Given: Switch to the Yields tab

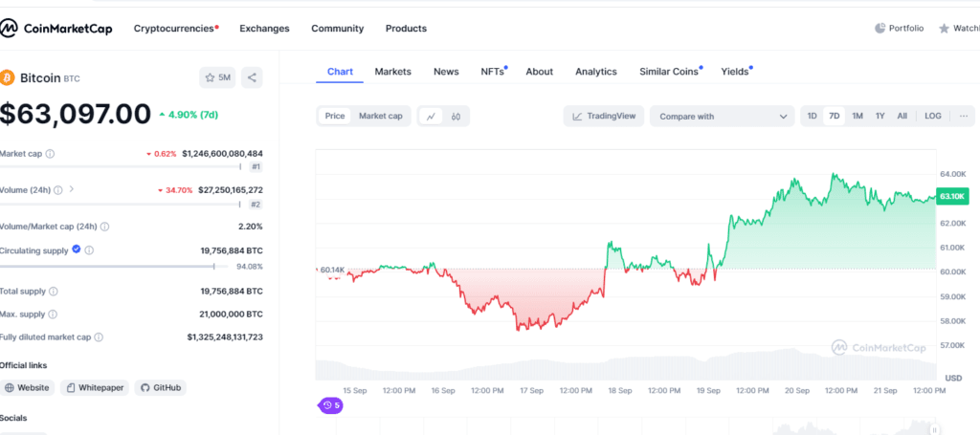Looking at the screenshot, I should click(736, 72).
